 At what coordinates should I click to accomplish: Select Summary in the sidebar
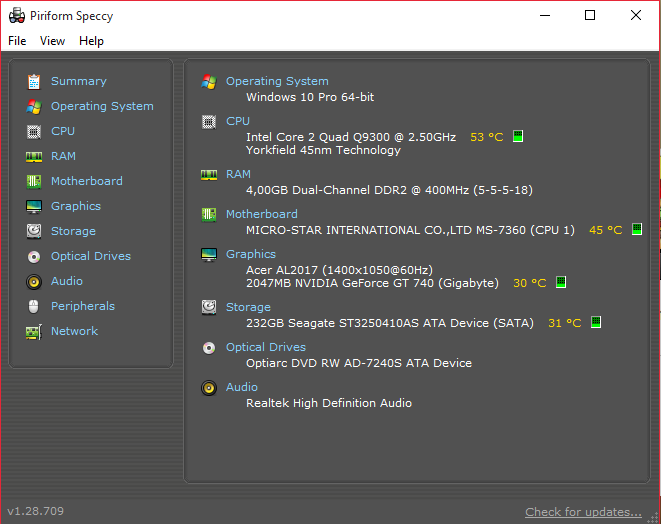[79, 81]
